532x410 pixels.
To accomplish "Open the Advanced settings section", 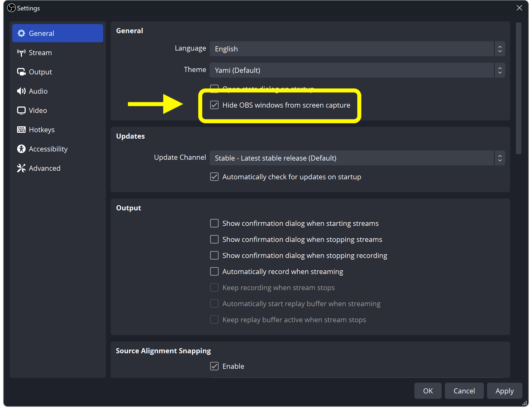I will tap(44, 168).
